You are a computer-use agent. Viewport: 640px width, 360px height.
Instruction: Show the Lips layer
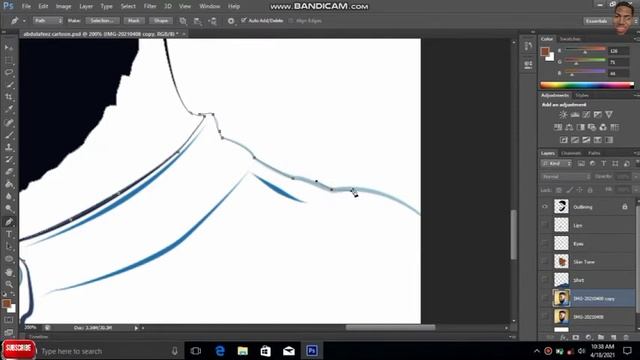coord(545,225)
